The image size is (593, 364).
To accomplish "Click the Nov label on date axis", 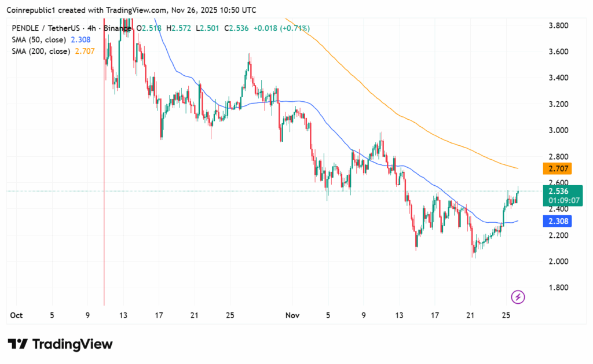I will point(292,315).
